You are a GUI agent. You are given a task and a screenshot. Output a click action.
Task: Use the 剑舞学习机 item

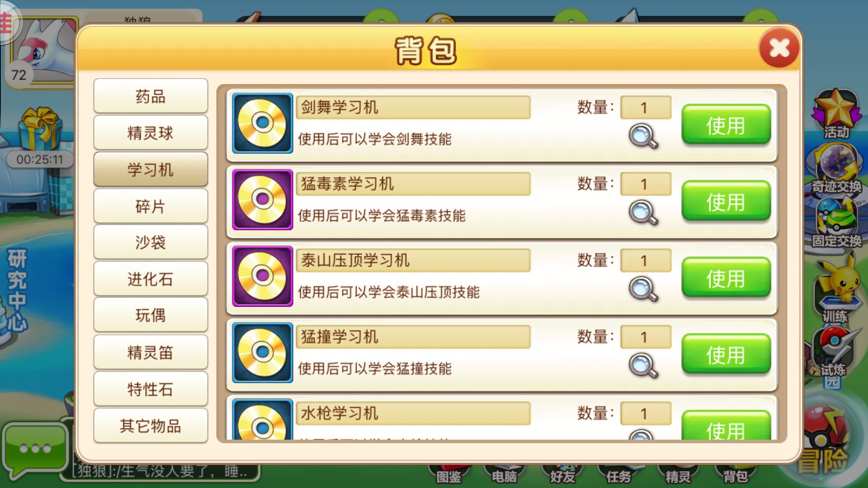coord(726,125)
